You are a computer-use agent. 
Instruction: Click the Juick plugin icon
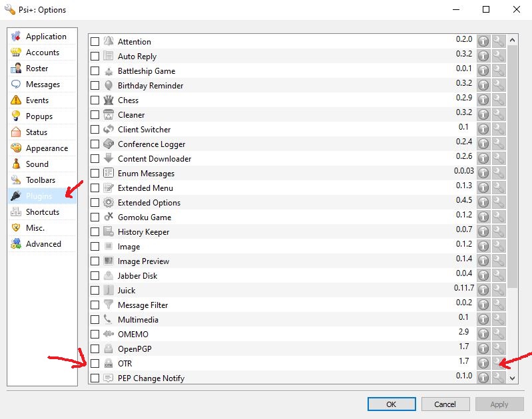(x=109, y=291)
